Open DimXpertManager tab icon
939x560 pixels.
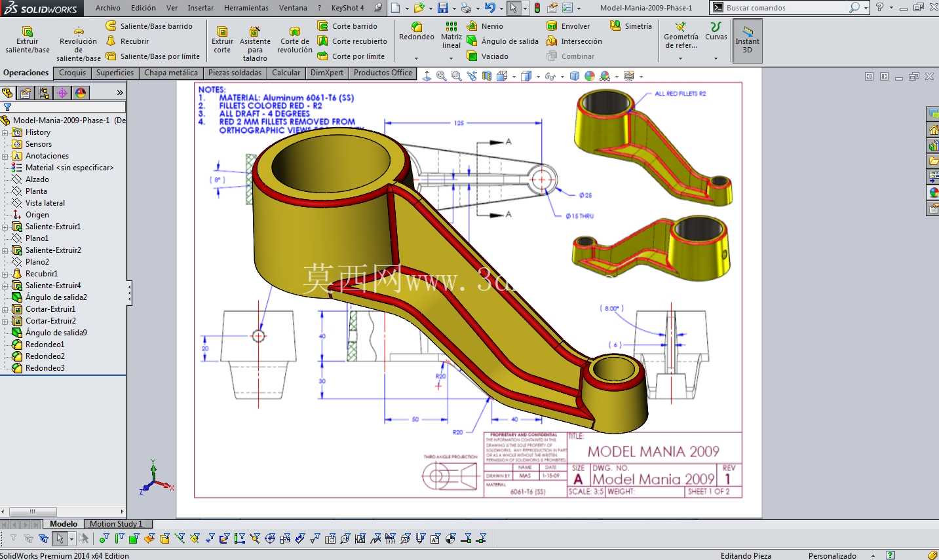[x=62, y=93]
